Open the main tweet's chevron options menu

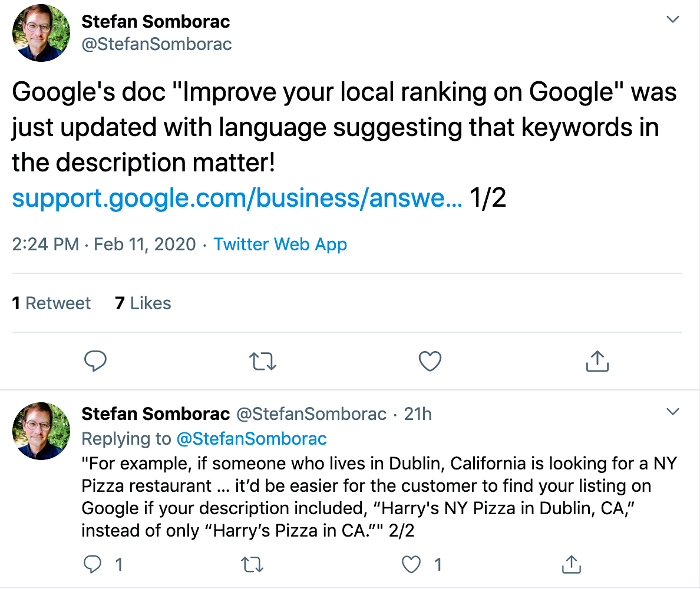(x=672, y=19)
